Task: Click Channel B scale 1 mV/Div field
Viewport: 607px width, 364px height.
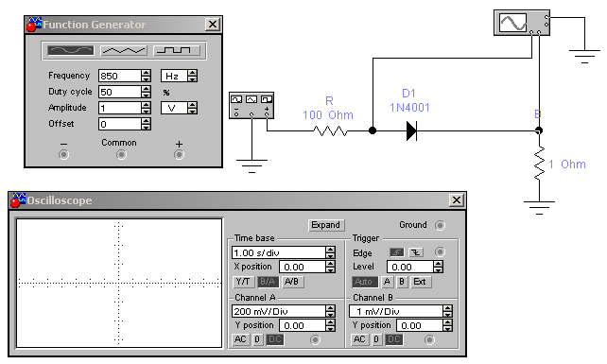Action: [396, 311]
